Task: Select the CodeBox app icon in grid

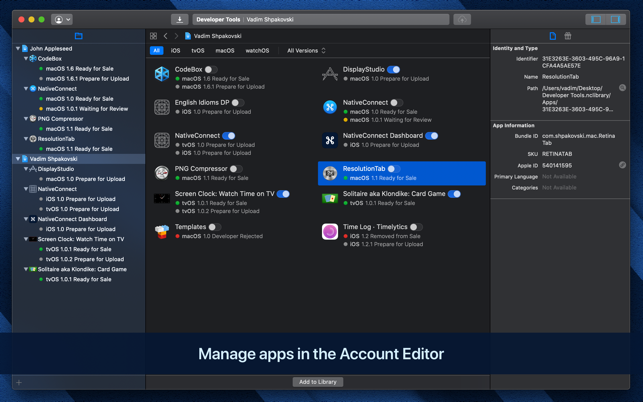Action: click(x=162, y=74)
